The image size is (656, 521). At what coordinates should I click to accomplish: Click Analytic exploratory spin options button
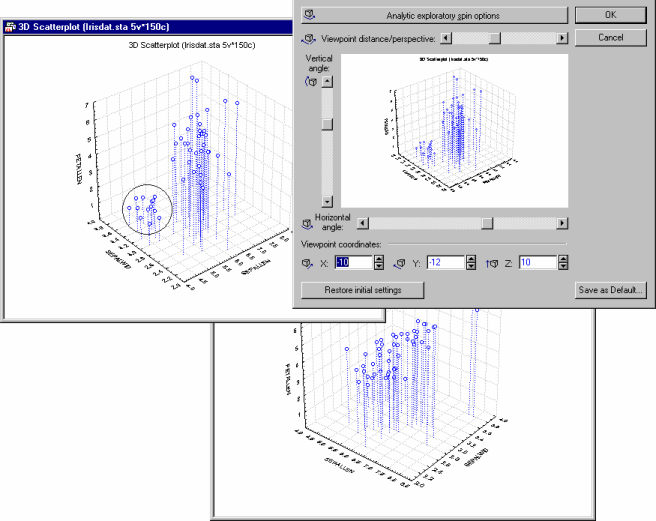pos(434,15)
